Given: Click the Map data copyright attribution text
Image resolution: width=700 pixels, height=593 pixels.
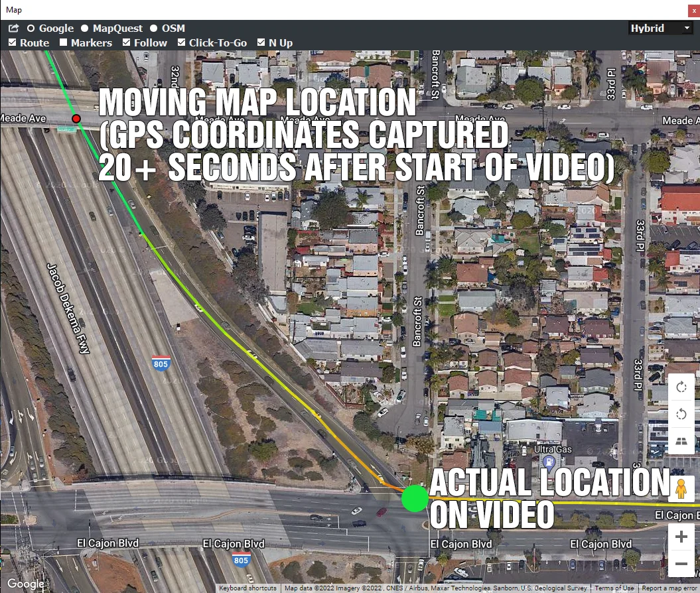Looking at the screenshot, I should click(435, 588).
